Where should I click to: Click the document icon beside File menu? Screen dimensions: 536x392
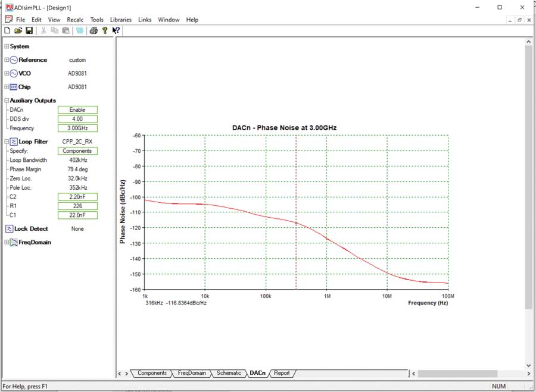pos(8,20)
